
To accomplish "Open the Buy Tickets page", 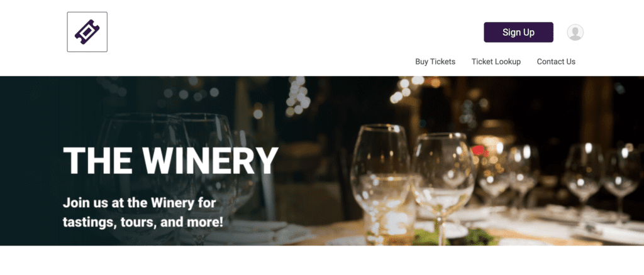I will pyautogui.click(x=435, y=62).
